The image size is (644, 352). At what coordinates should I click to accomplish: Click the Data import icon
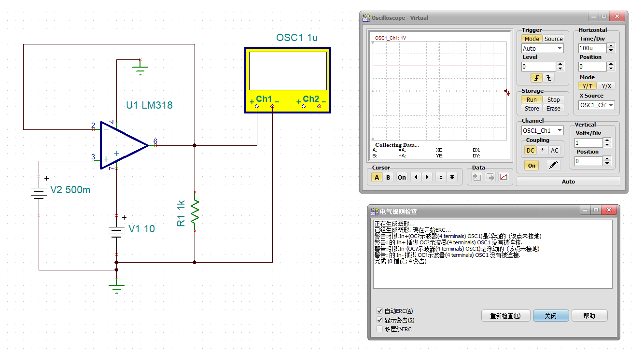click(x=477, y=177)
